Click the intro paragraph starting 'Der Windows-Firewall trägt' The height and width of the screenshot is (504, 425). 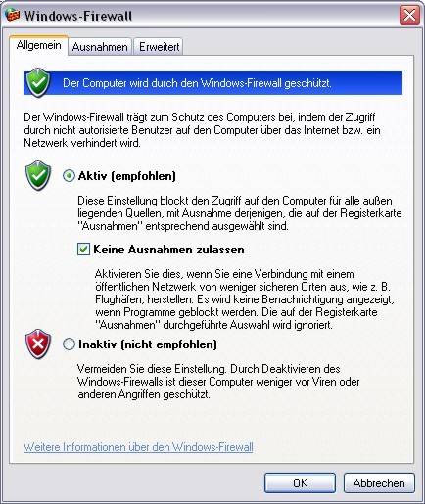(x=202, y=130)
